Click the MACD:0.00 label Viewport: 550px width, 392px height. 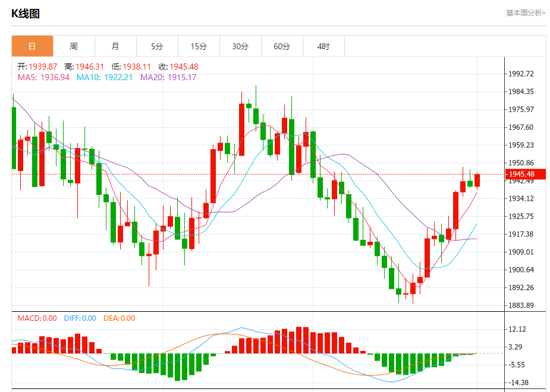37,318
